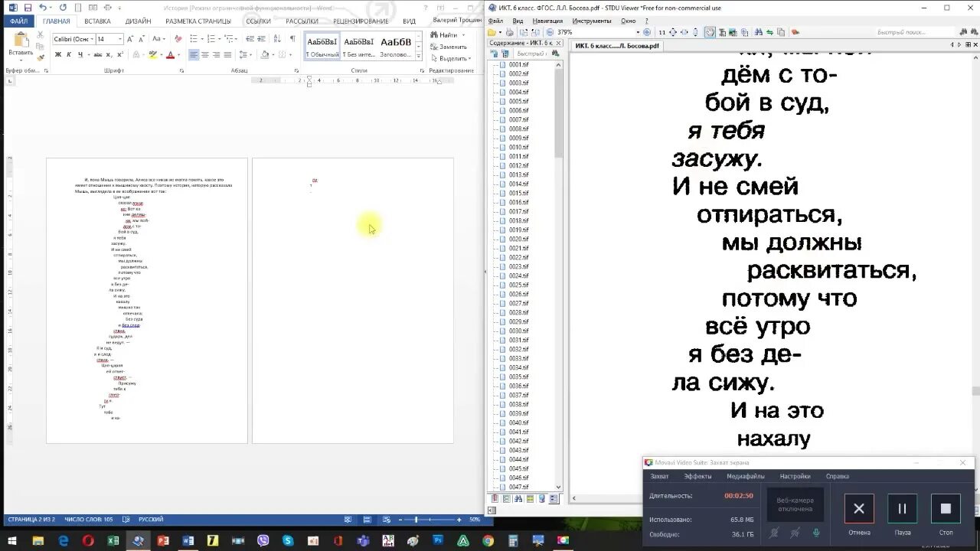This screenshot has height=551, width=980.
Task: Switch to the ССЫЛКИ ribbon tab
Action: [258, 21]
